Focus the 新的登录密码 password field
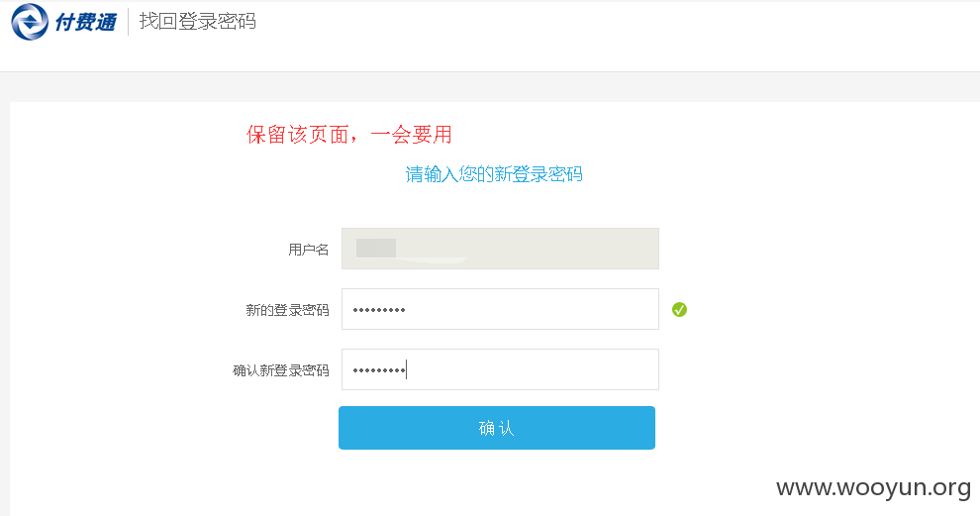Viewport: 980px width, 516px height. click(x=500, y=309)
